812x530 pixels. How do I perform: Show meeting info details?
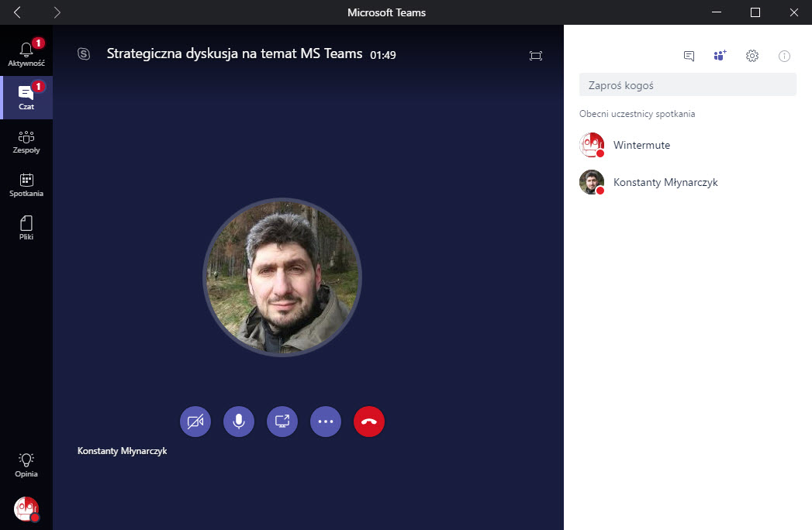(785, 56)
